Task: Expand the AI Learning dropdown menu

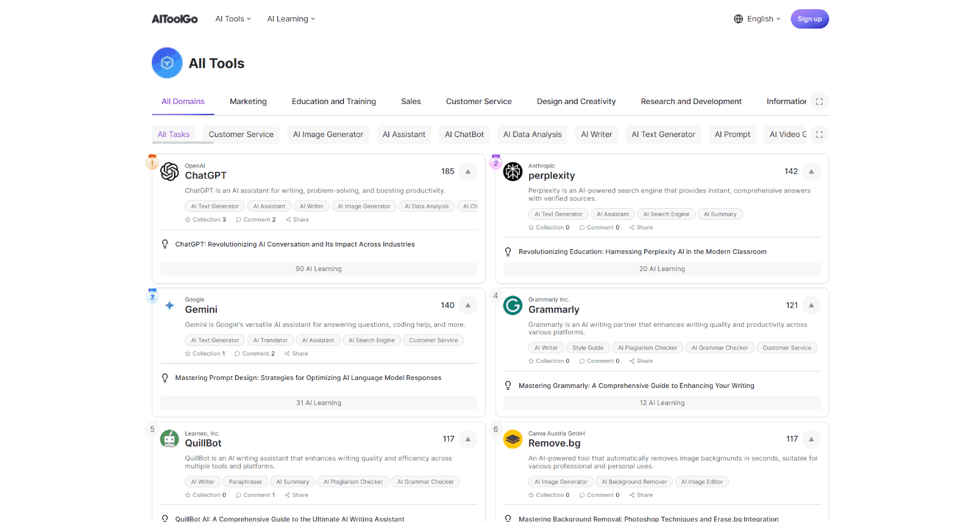Action: (x=291, y=19)
